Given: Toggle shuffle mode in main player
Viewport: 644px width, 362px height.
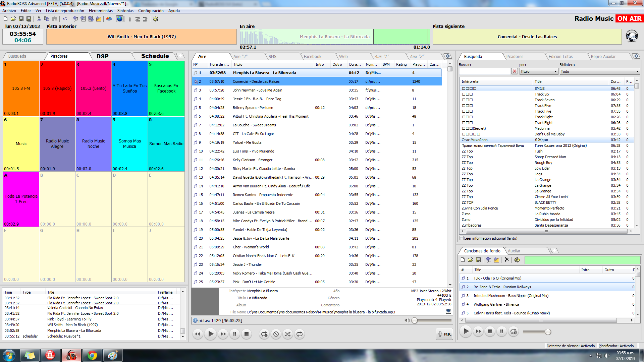Looking at the screenshot, I should pyautogui.click(x=288, y=334).
